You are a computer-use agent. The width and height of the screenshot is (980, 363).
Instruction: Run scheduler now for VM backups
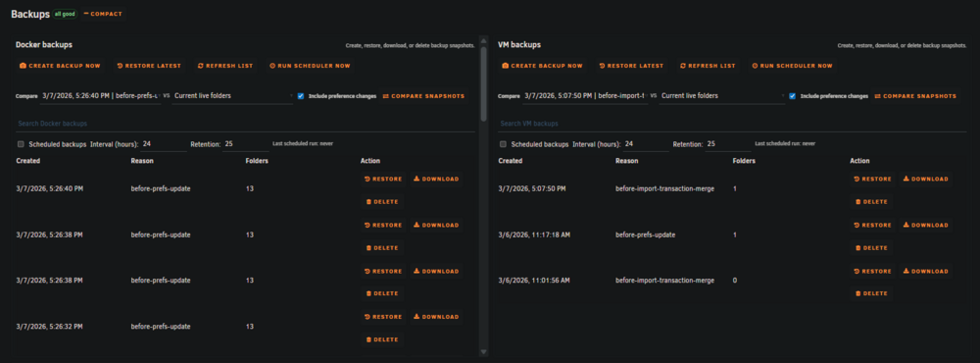pyautogui.click(x=793, y=66)
